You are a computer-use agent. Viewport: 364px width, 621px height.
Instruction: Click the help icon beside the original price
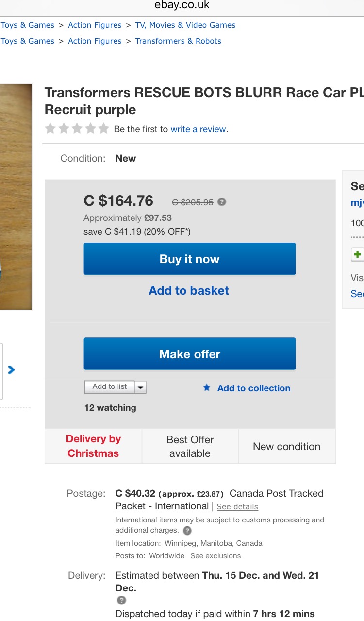[222, 202]
